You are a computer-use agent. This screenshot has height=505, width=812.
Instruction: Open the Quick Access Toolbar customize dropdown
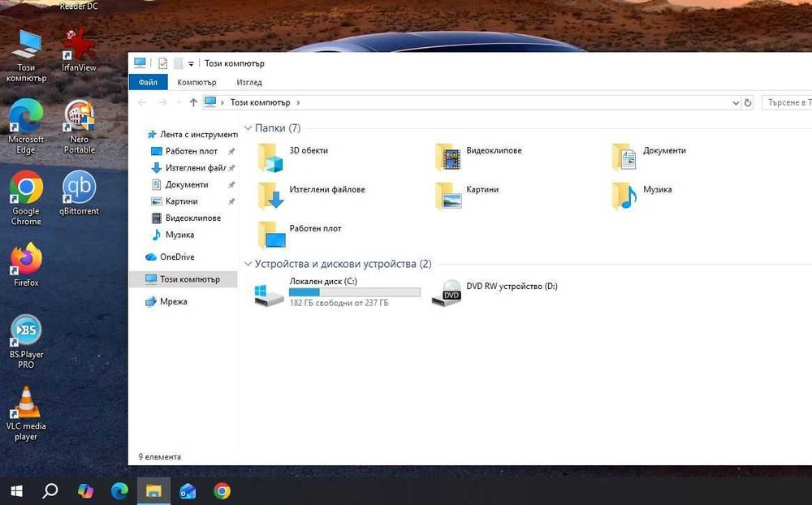(x=191, y=63)
